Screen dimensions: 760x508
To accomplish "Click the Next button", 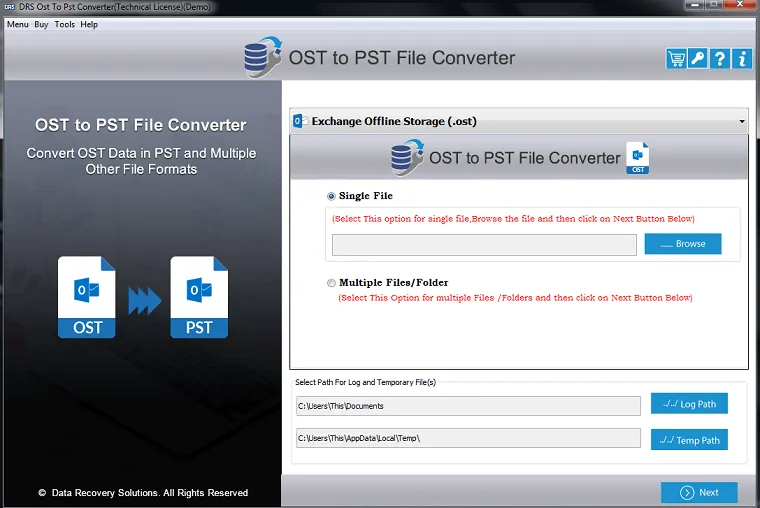I will pyautogui.click(x=699, y=492).
